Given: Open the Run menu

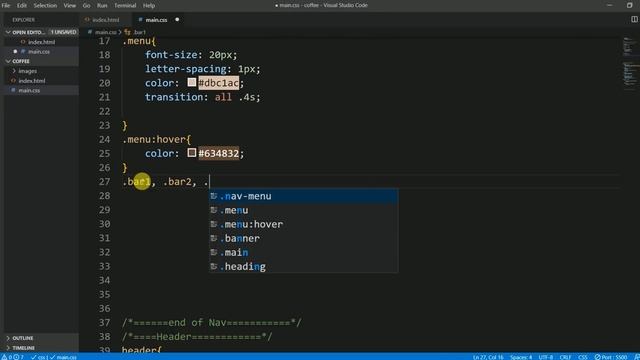Looking at the screenshot, I should click(102, 5).
